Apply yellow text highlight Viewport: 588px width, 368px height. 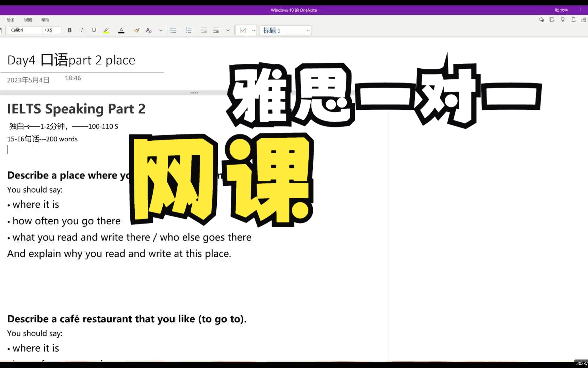[107, 30]
